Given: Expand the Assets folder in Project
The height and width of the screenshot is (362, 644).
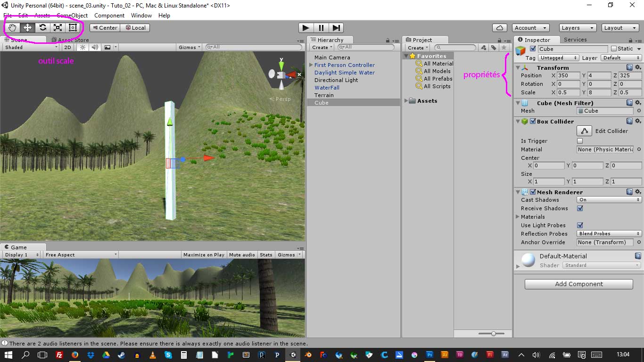Looking at the screenshot, I should coord(406,101).
